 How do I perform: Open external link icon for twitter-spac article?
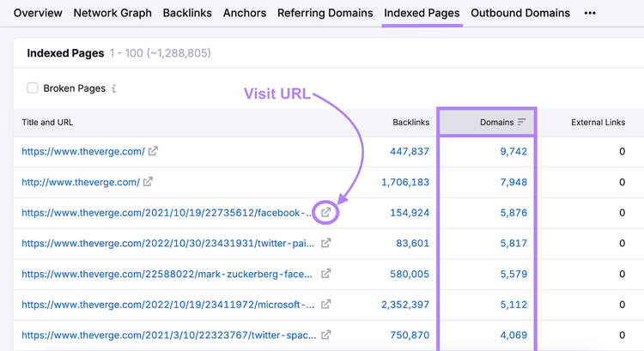pos(325,335)
